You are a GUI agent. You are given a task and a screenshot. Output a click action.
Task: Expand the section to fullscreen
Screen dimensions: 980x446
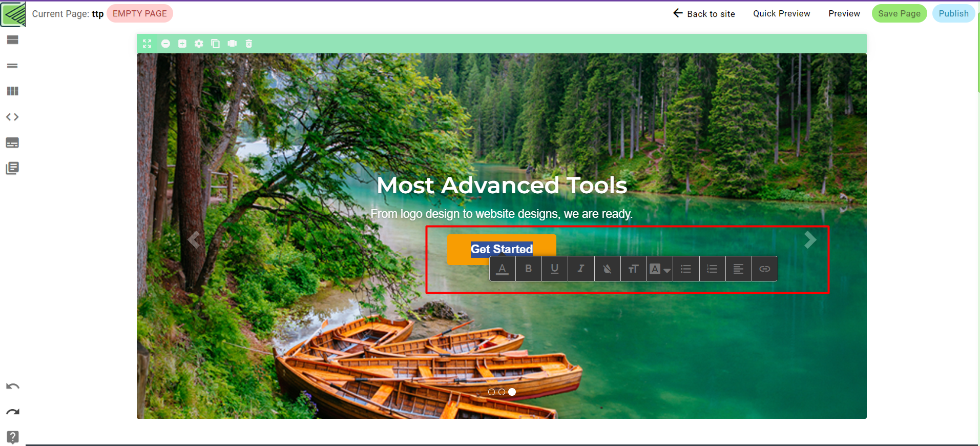[147, 44]
